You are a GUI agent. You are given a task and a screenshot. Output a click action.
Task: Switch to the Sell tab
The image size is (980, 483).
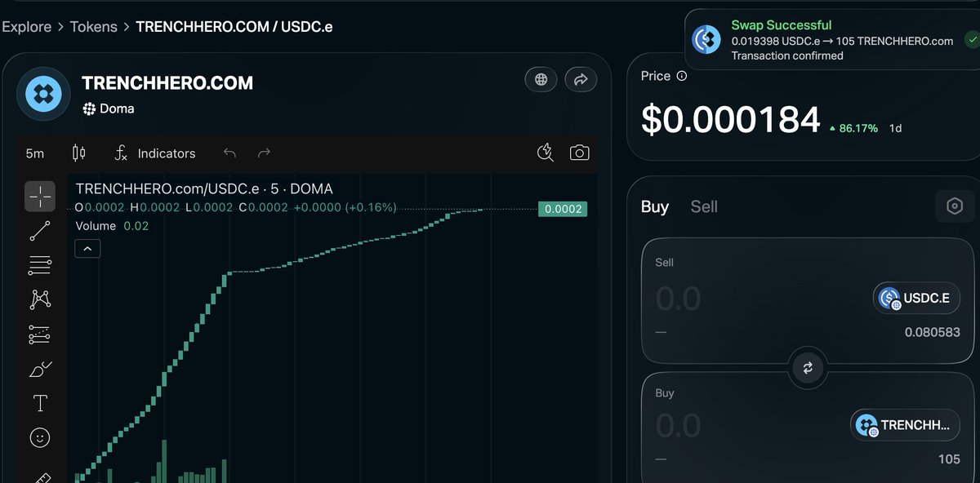[x=704, y=206]
